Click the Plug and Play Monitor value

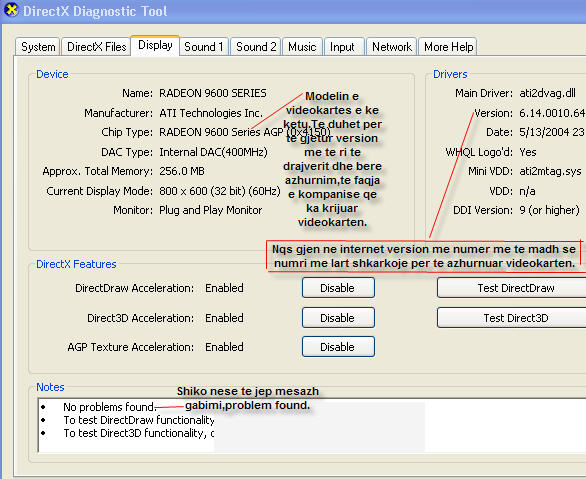coord(210,210)
